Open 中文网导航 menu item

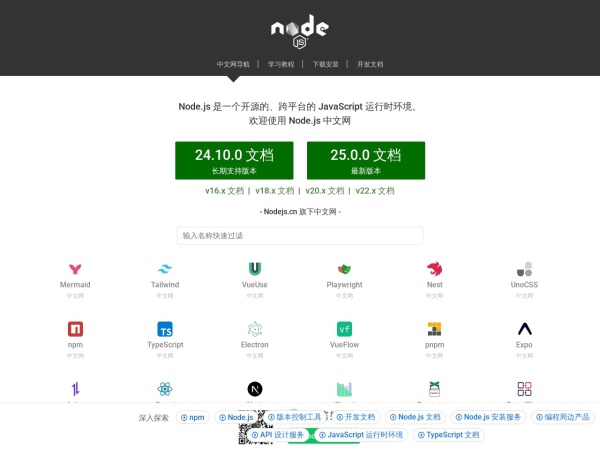(x=233, y=64)
